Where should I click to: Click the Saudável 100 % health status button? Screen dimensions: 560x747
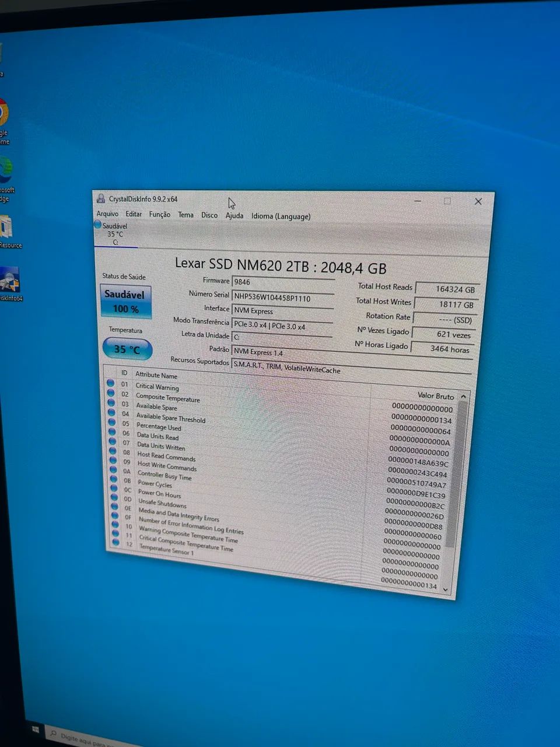point(126,302)
